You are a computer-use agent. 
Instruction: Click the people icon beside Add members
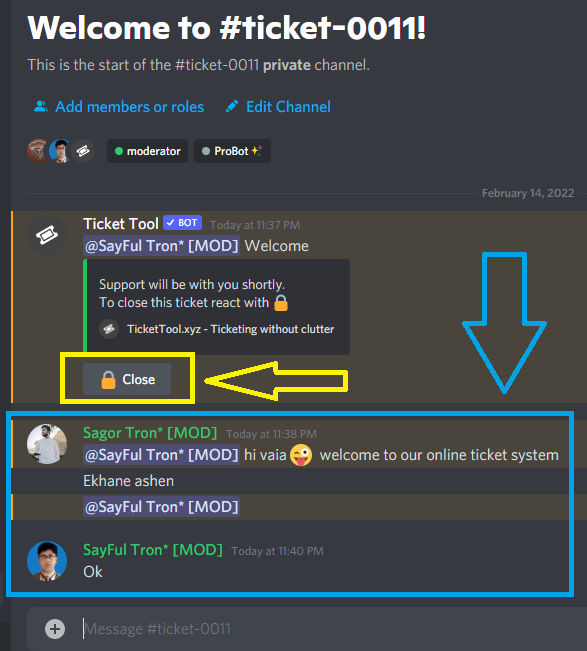[x=40, y=106]
